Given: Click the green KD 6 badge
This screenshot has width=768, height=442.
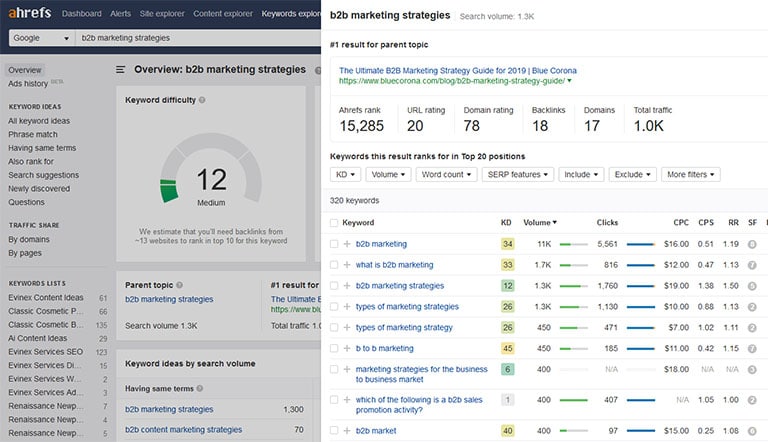Looking at the screenshot, I should [507, 369].
